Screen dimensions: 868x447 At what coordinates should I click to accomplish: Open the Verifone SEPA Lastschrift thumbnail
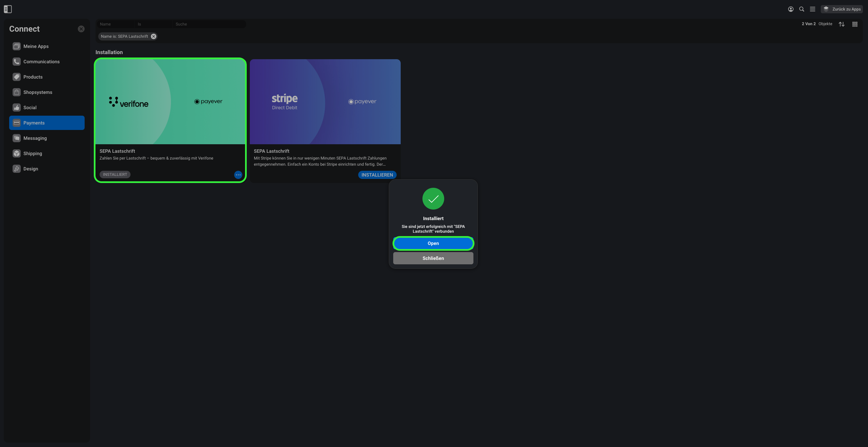(x=170, y=102)
